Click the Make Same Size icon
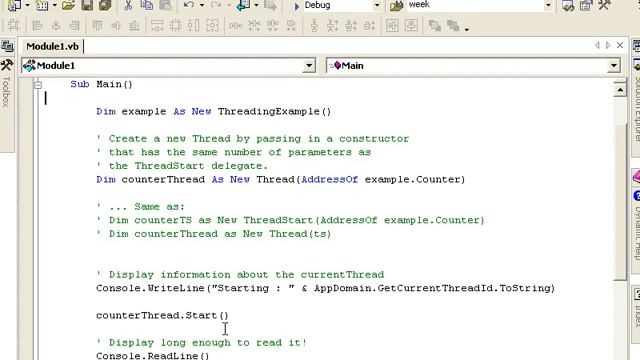The image size is (640, 360). click(212, 25)
